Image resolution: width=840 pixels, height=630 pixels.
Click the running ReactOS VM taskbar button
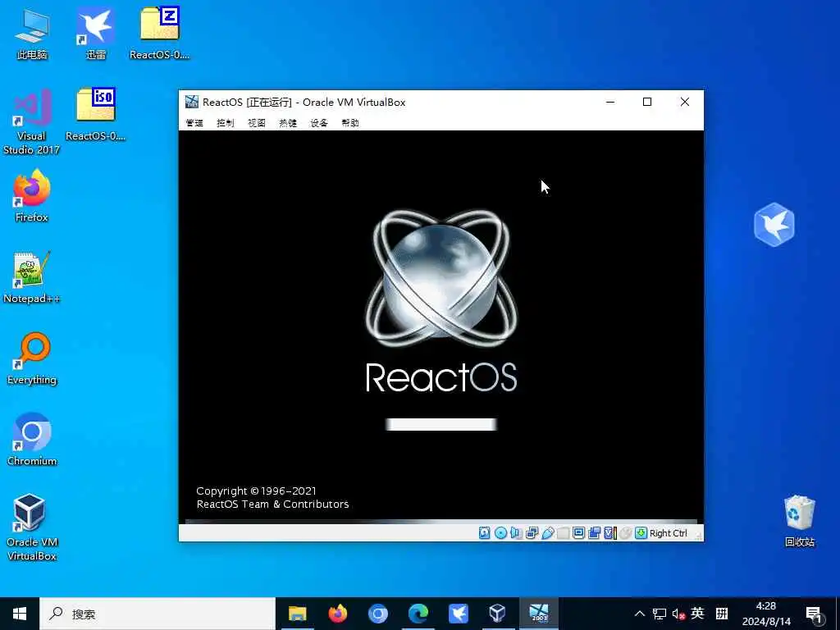pyautogui.click(x=539, y=614)
